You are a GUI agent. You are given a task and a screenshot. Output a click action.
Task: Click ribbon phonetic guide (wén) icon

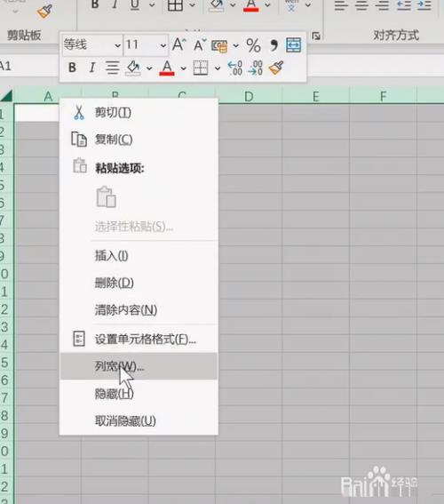tap(291, 5)
